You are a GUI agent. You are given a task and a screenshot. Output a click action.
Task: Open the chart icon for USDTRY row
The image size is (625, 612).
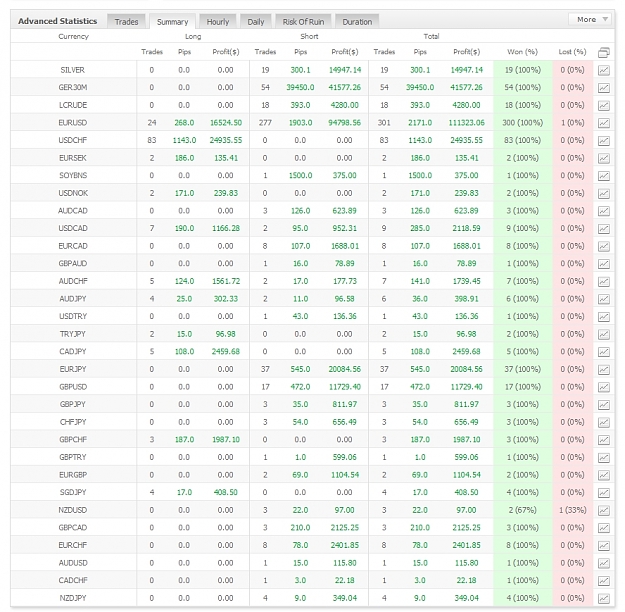point(603,317)
